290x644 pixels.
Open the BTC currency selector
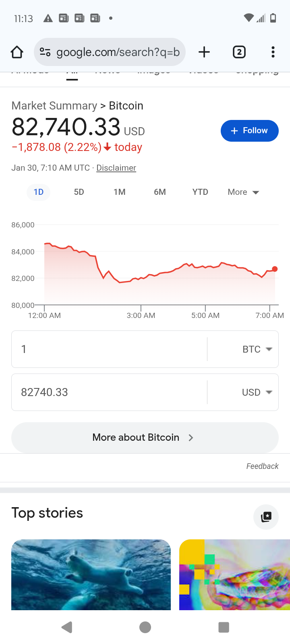tap(257, 349)
